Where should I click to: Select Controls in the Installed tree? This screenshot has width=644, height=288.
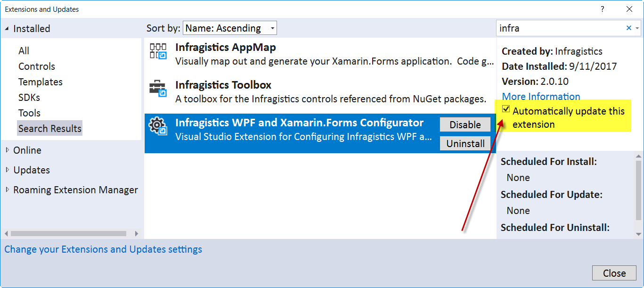[x=37, y=66]
